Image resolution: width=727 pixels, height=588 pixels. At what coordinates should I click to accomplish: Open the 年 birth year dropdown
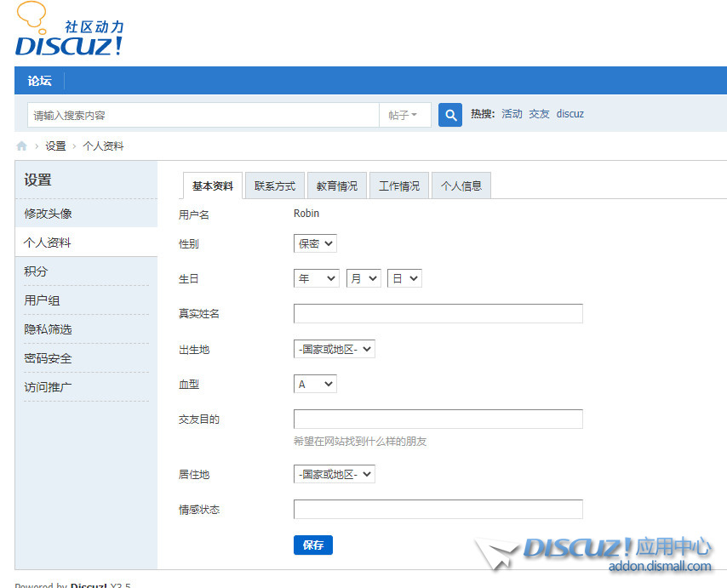point(316,277)
